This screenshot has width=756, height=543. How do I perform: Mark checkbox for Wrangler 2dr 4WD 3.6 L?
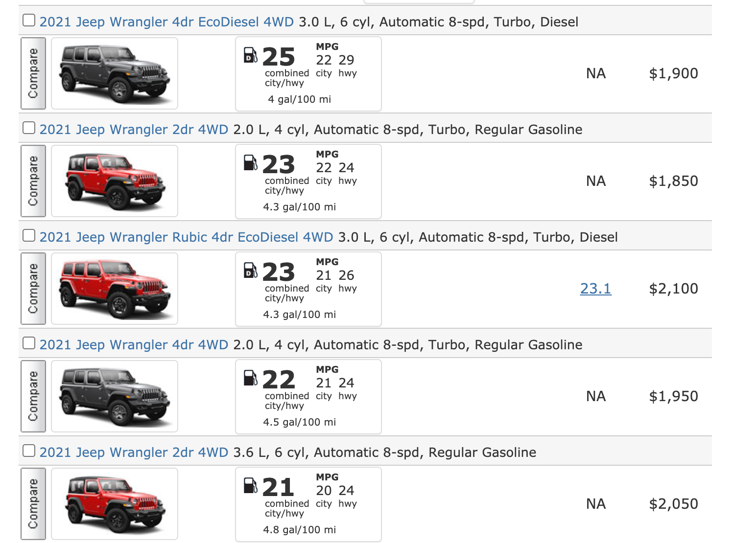(29, 451)
